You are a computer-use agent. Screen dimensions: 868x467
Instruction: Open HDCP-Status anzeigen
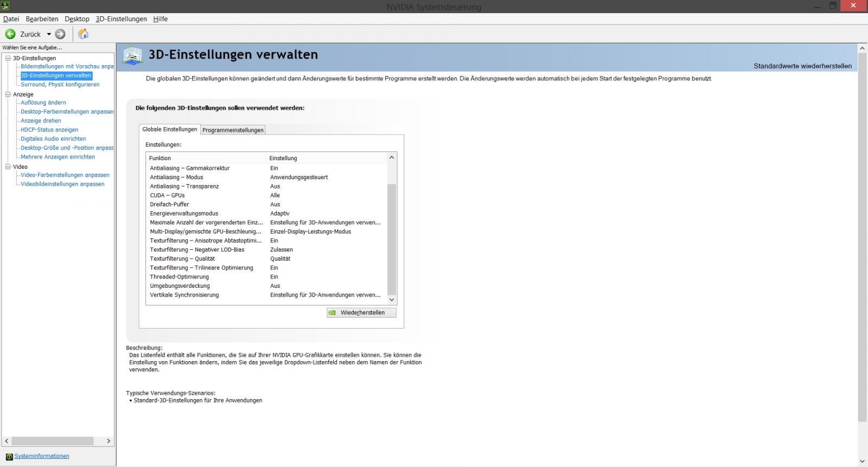point(49,130)
